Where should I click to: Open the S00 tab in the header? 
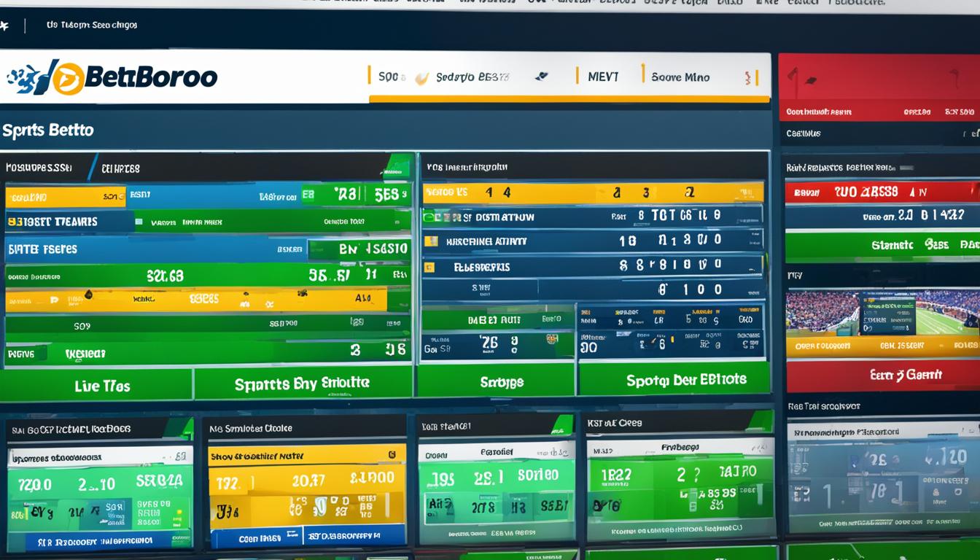[392, 77]
